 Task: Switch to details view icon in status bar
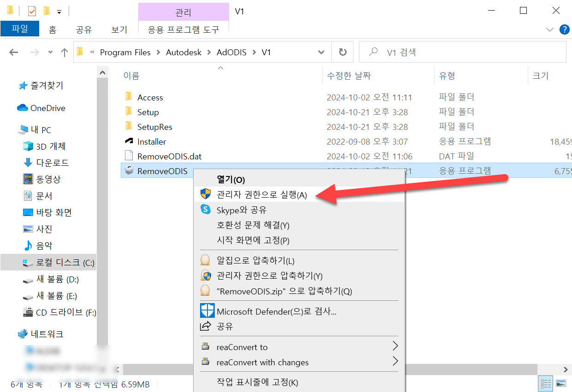coord(546,383)
